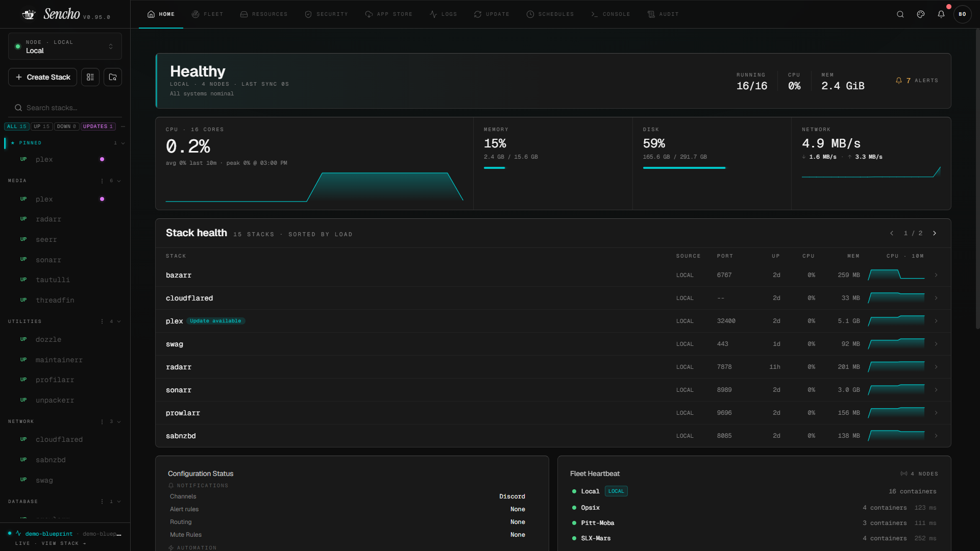This screenshot has height=551, width=980.
Task: Collapse the Utilities group
Action: tap(119, 321)
